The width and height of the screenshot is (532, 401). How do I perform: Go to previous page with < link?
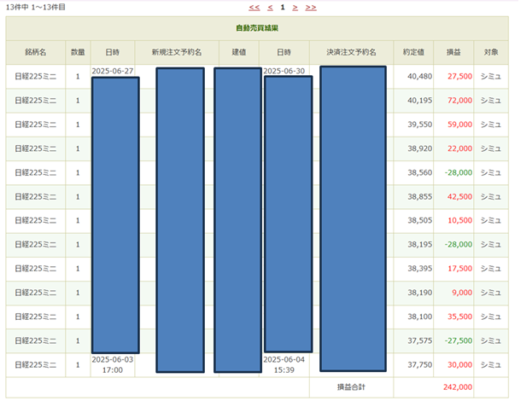[x=270, y=7]
